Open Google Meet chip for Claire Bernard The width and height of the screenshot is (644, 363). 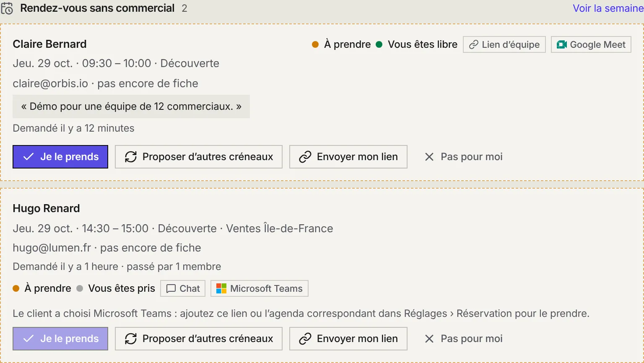point(591,44)
